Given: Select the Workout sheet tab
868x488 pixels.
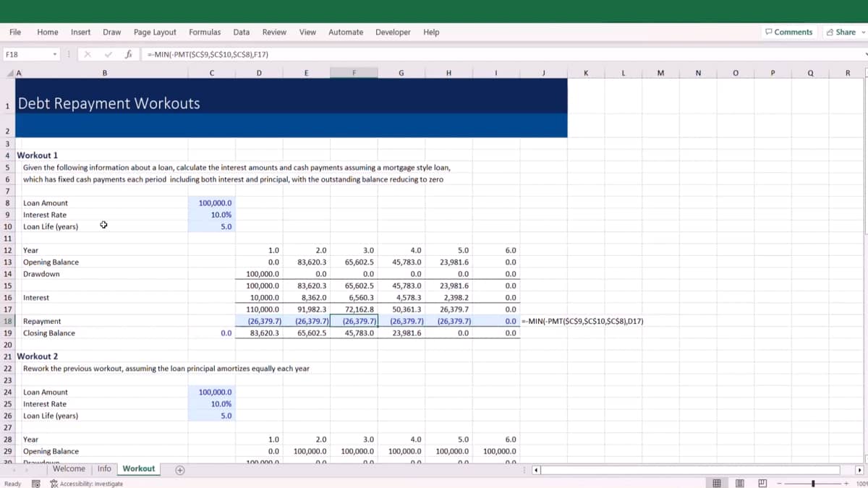Looking at the screenshot, I should pos(139,468).
